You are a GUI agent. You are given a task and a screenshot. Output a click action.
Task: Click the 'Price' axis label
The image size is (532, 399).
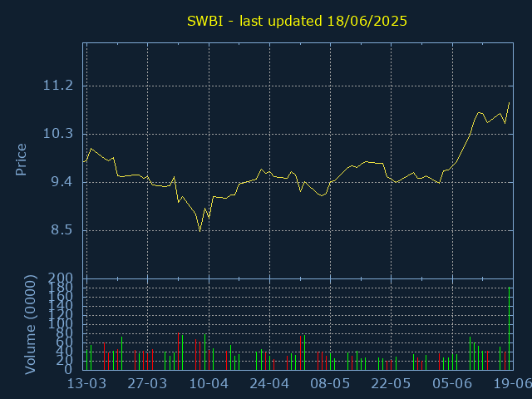(21, 160)
